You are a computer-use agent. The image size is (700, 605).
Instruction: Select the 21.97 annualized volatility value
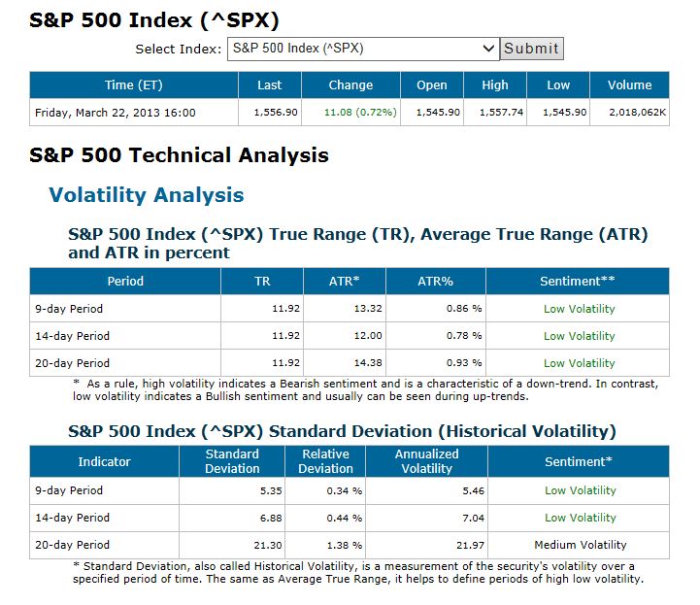(x=457, y=545)
